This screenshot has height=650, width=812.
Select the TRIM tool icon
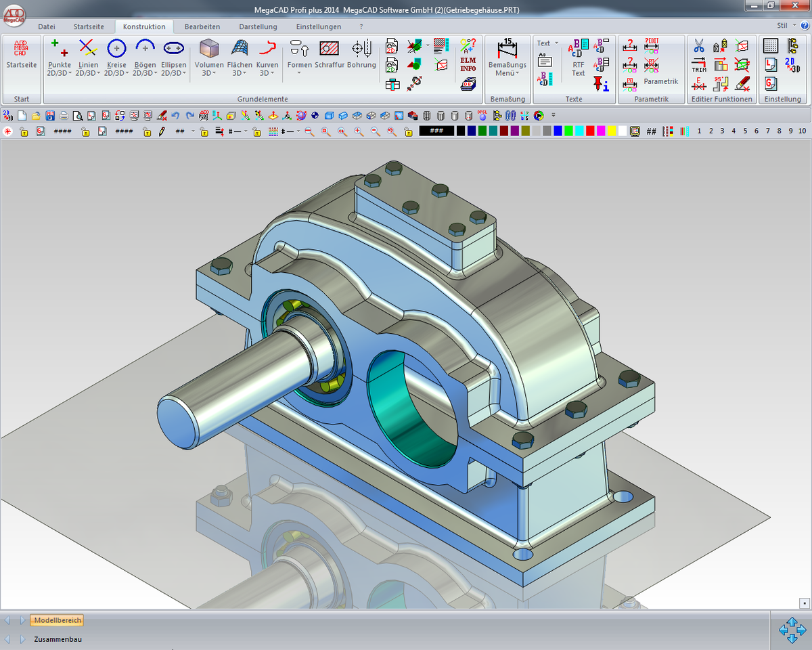tap(699, 65)
